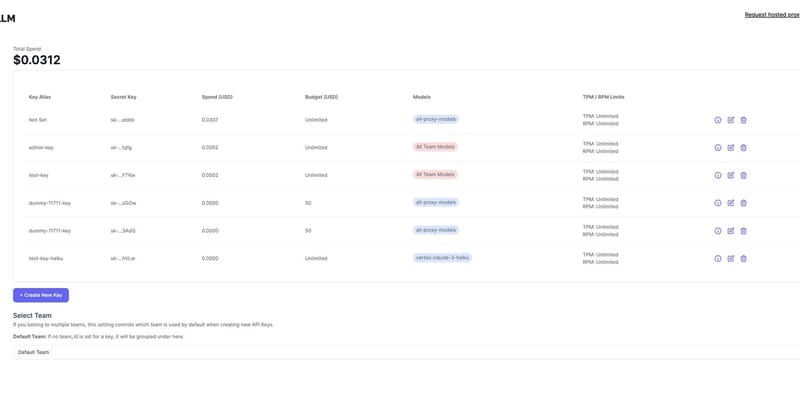Click the test-key-haiku alias cell

click(46, 258)
